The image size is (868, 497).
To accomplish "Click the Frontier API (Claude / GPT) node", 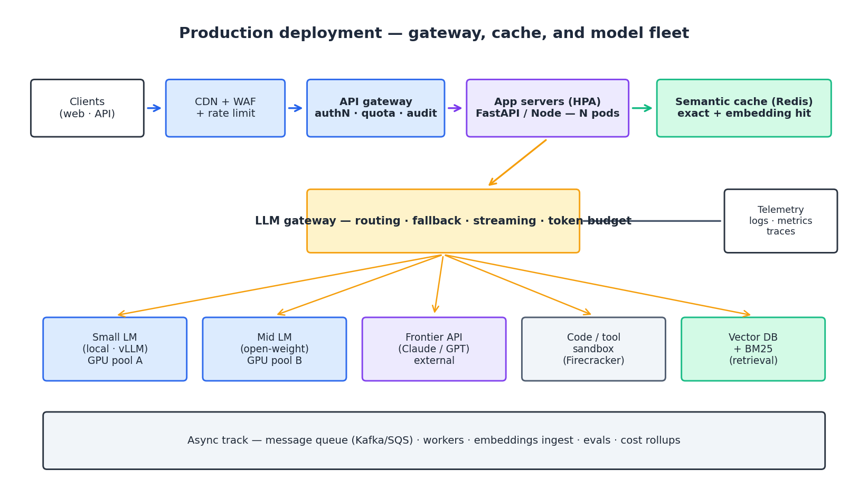I will coord(433,349).
